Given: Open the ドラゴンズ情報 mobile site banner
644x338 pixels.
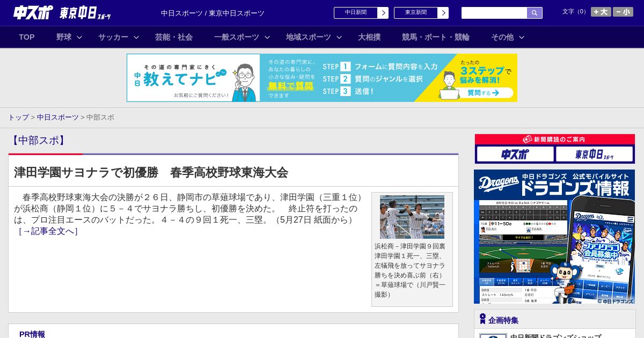Looking at the screenshot, I should click(x=554, y=237).
